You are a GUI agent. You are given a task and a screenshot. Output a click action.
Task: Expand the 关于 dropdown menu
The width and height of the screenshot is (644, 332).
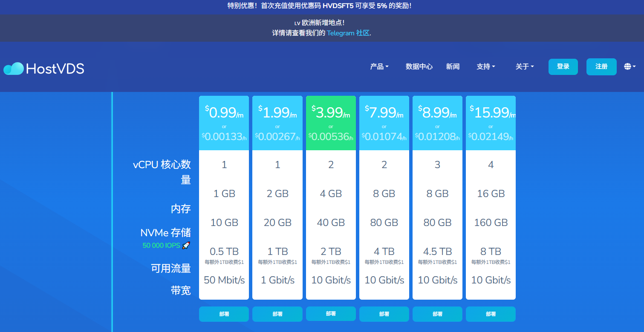coord(524,66)
